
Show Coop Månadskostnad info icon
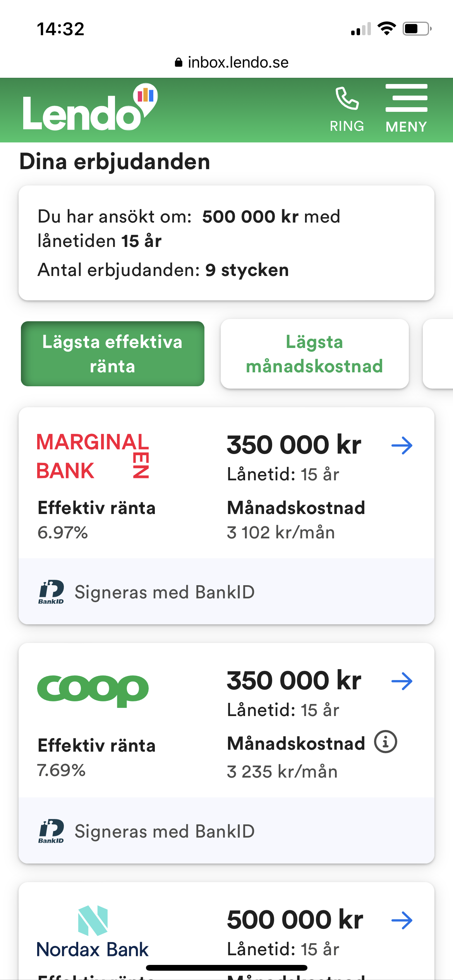(386, 742)
